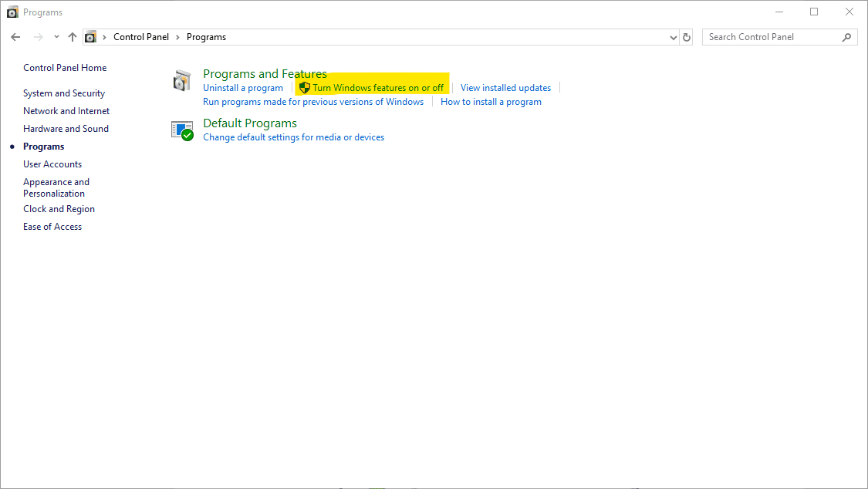Click the Programs and Features icon

[x=181, y=81]
